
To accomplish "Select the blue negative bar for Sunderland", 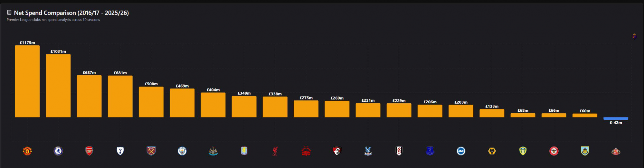I will (616, 118).
